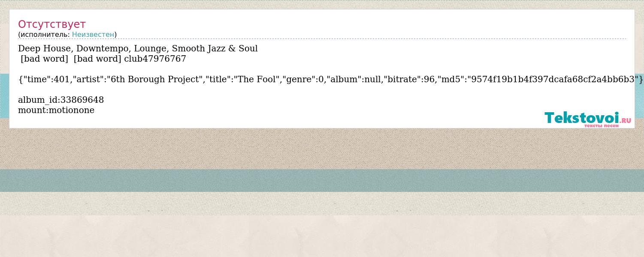Click the first [bad word] placeholder
This screenshot has height=257, width=644.
(44, 59)
